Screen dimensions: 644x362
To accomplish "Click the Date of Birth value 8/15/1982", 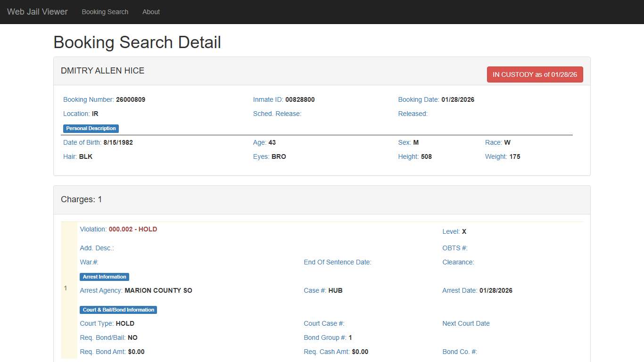I will [x=118, y=142].
